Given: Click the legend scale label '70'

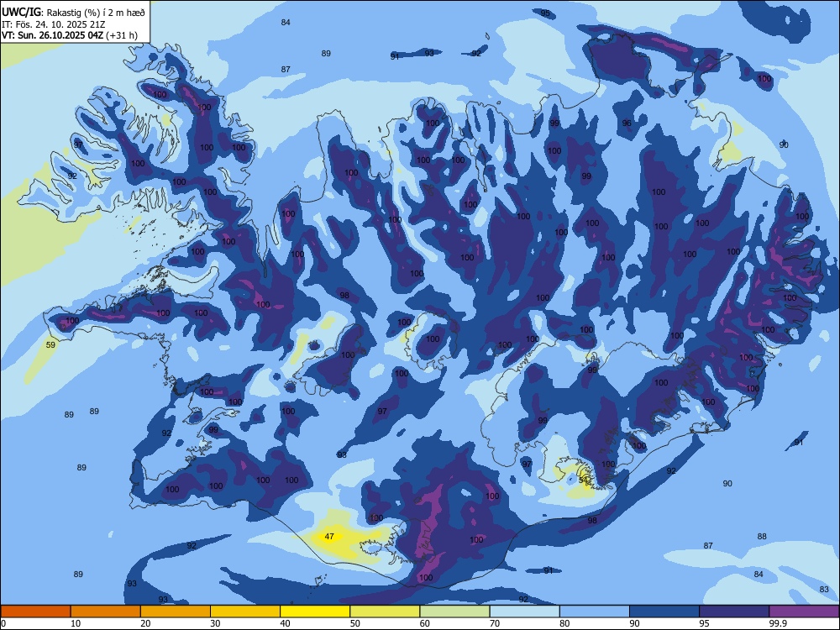Looking at the screenshot, I should pyautogui.click(x=495, y=623).
